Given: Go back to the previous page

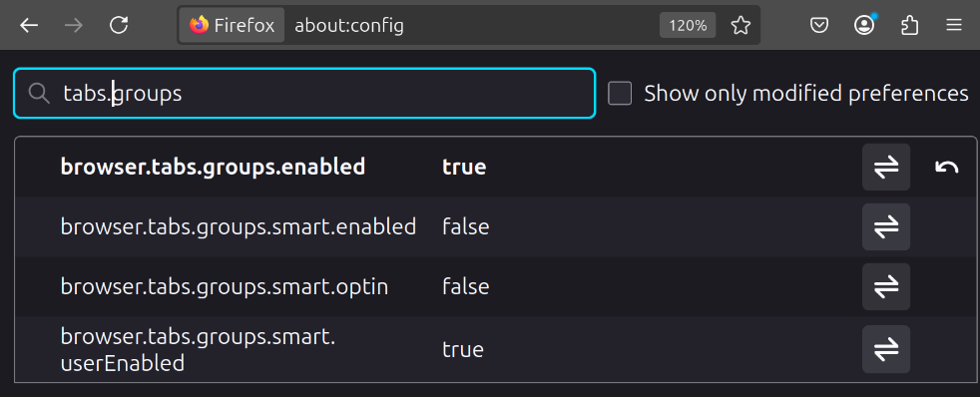Looking at the screenshot, I should click(x=29, y=26).
